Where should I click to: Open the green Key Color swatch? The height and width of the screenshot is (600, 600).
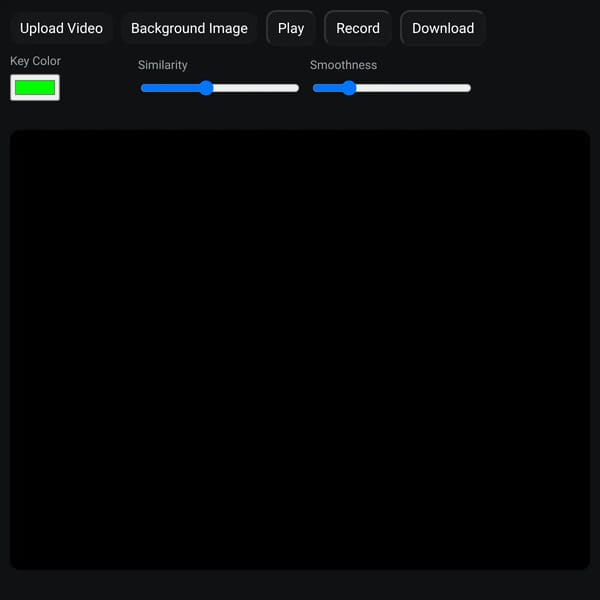[x=35, y=88]
